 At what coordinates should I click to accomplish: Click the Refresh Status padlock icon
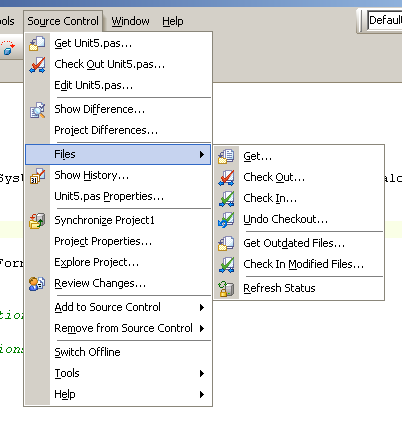pyautogui.click(x=226, y=289)
